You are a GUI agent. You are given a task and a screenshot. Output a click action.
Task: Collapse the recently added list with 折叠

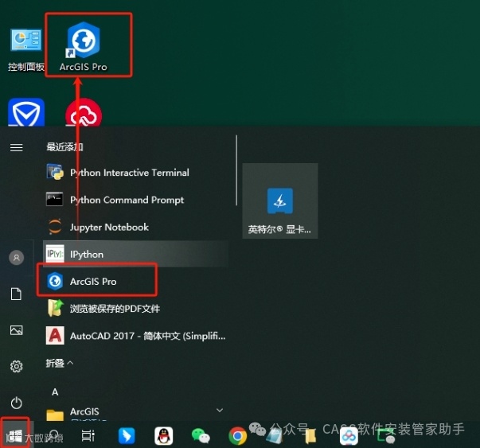pyautogui.click(x=60, y=363)
